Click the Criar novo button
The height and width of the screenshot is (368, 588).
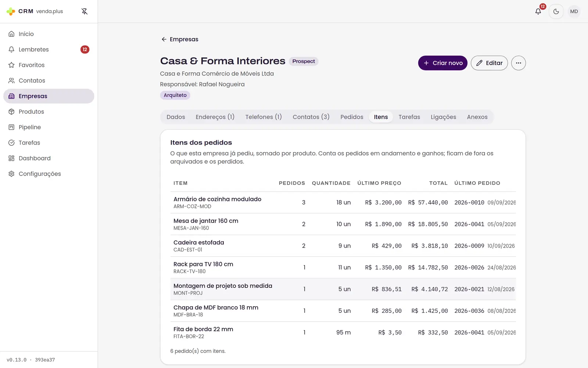click(x=442, y=63)
